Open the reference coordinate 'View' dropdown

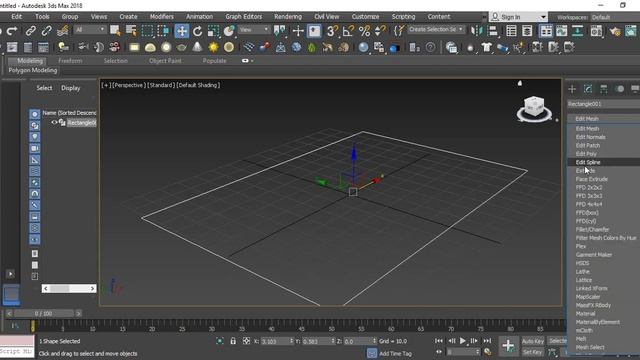pos(254,30)
